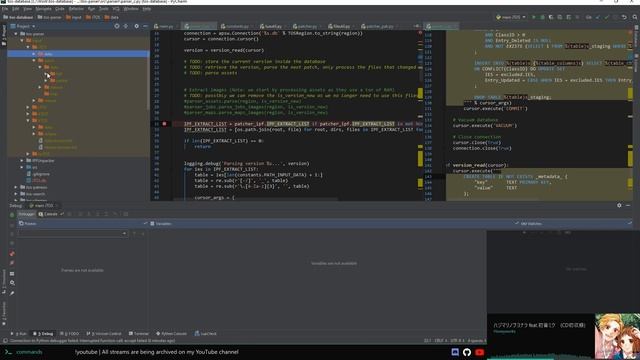Minimize the Debug tool window
Viewport: 640px width, 360px height.
pos(628,205)
